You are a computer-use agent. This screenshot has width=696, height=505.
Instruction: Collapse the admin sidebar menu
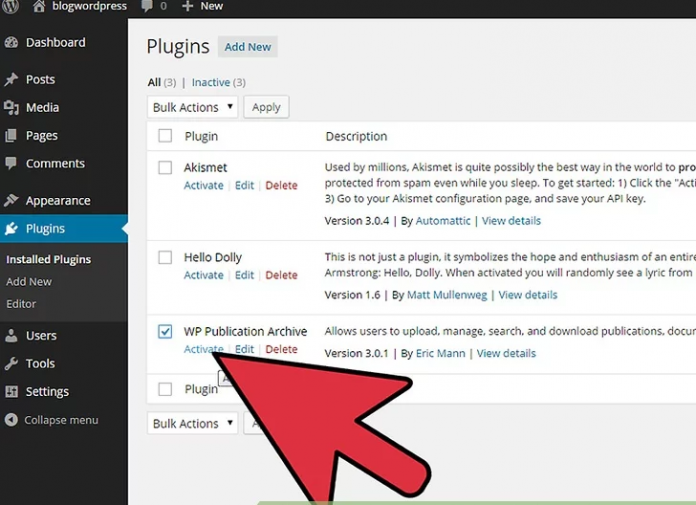[60, 420]
